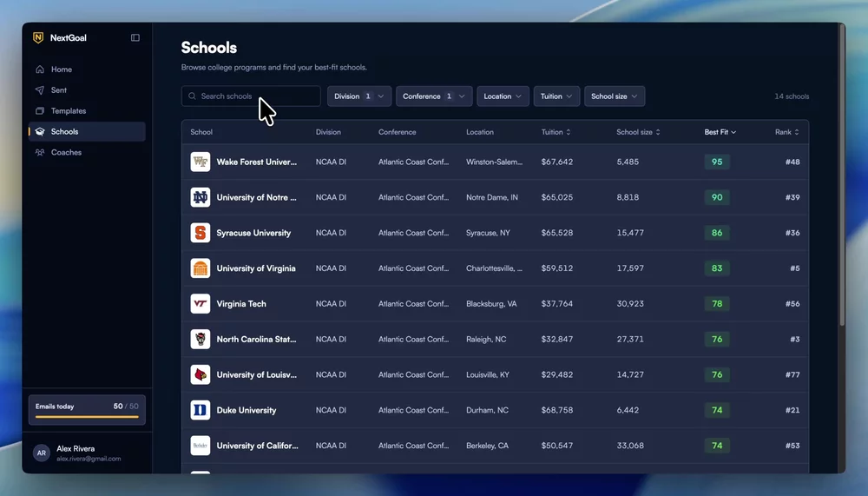Click the NextGoal shield logo icon

38,37
